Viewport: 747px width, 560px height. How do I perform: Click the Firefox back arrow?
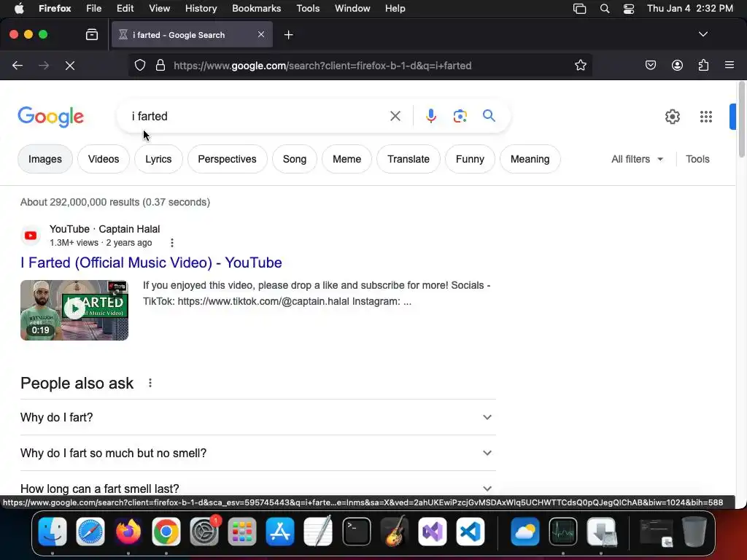(x=18, y=65)
